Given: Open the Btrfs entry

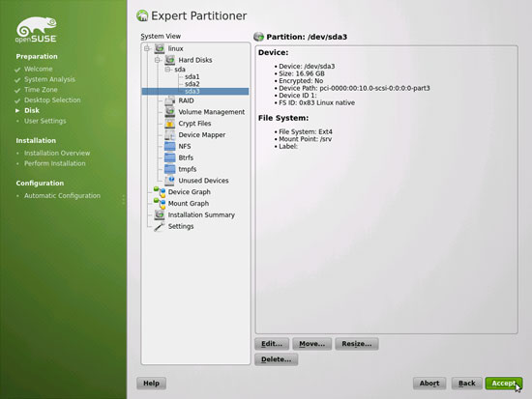Looking at the screenshot, I should pyautogui.click(x=186, y=157).
